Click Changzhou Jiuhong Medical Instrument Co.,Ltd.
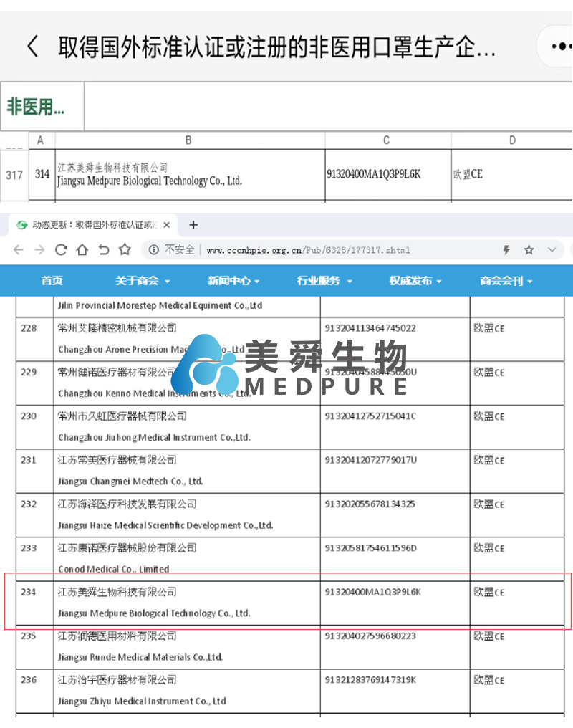This screenshot has height=728, width=573. click(x=154, y=437)
